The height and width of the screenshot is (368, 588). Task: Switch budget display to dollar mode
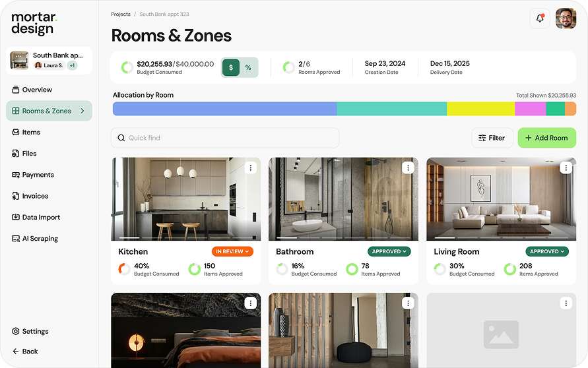[x=231, y=67]
